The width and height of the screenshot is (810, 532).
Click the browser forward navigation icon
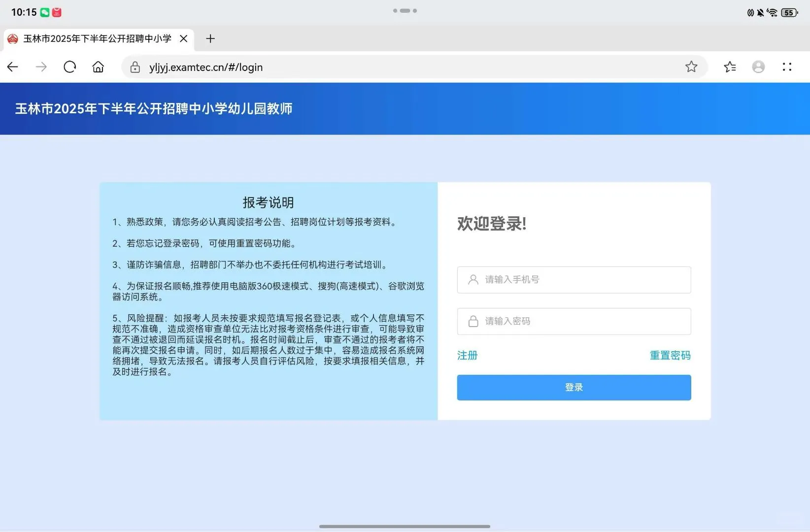tap(41, 66)
